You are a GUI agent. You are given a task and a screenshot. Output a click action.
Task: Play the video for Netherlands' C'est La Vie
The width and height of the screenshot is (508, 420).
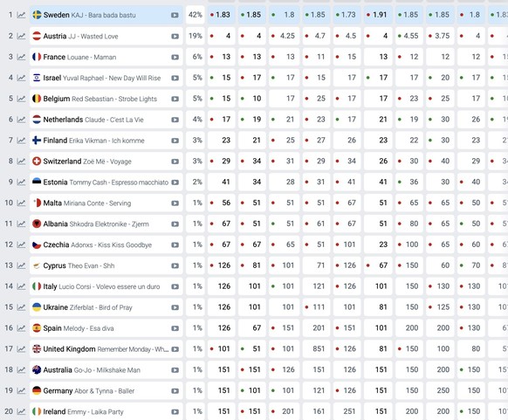(175, 120)
